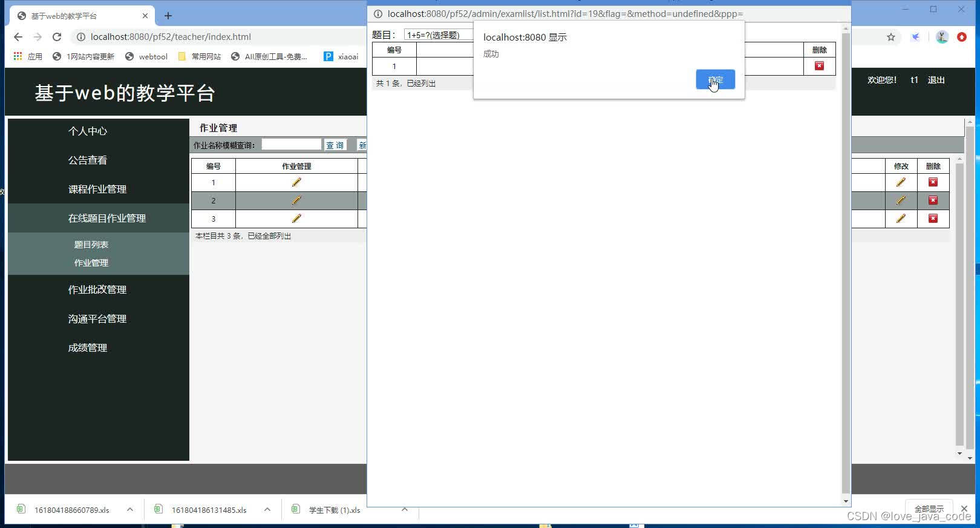Edit homework management pencil in row 2
980x528 pixels.
296,200
